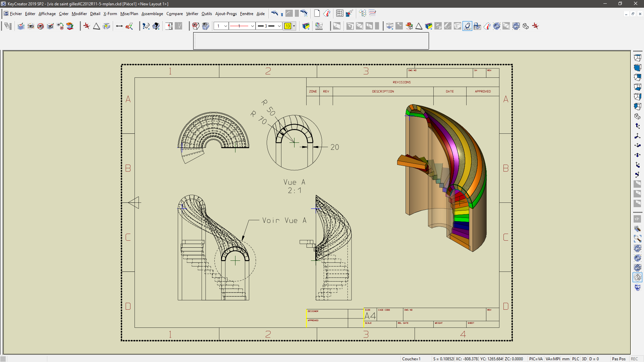
Task: Open the level number '1' dropdown
Action: (226, 26)
